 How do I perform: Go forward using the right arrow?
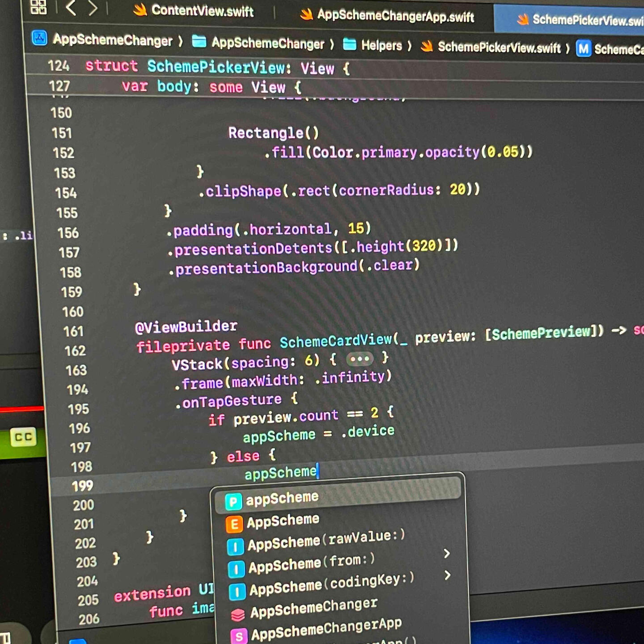click(93, 8)
